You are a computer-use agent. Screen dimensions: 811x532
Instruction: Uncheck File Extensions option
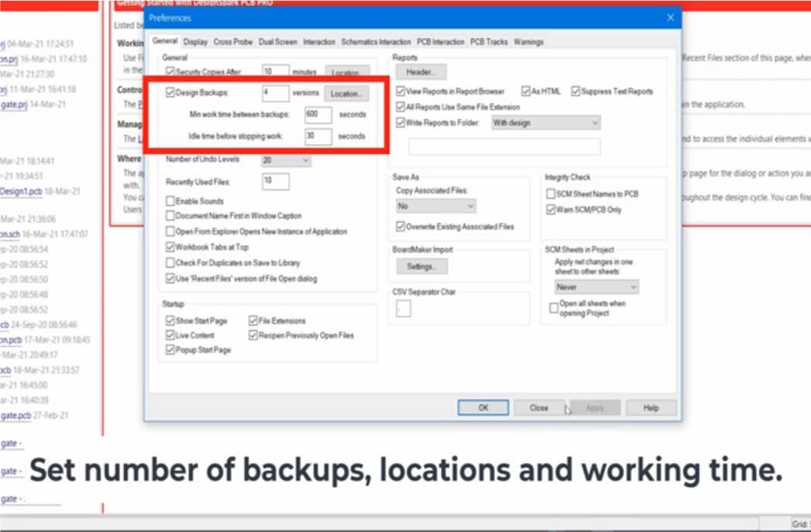tap(253, 321)
